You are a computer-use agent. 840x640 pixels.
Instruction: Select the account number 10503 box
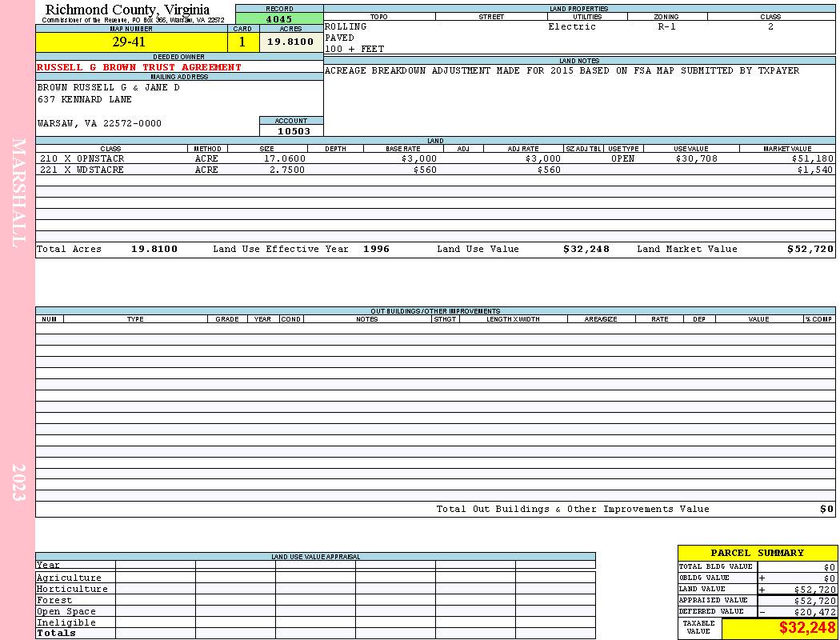tap(291, 130)
